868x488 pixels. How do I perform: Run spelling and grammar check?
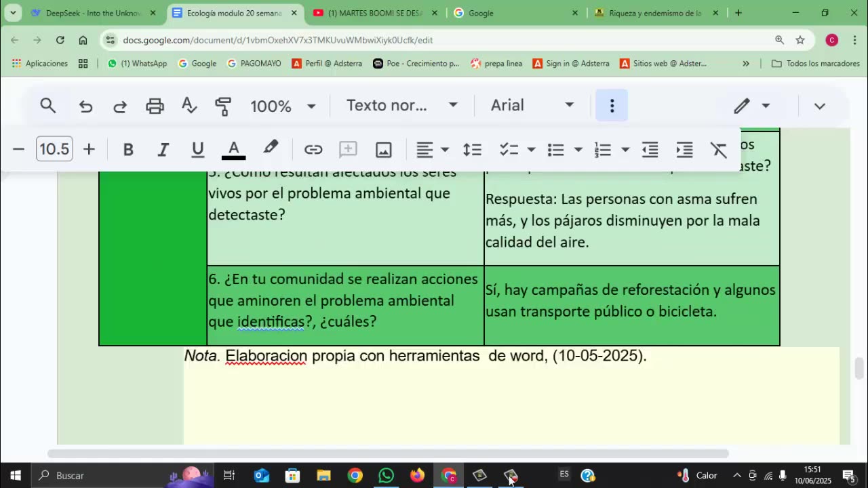point(189,106)
